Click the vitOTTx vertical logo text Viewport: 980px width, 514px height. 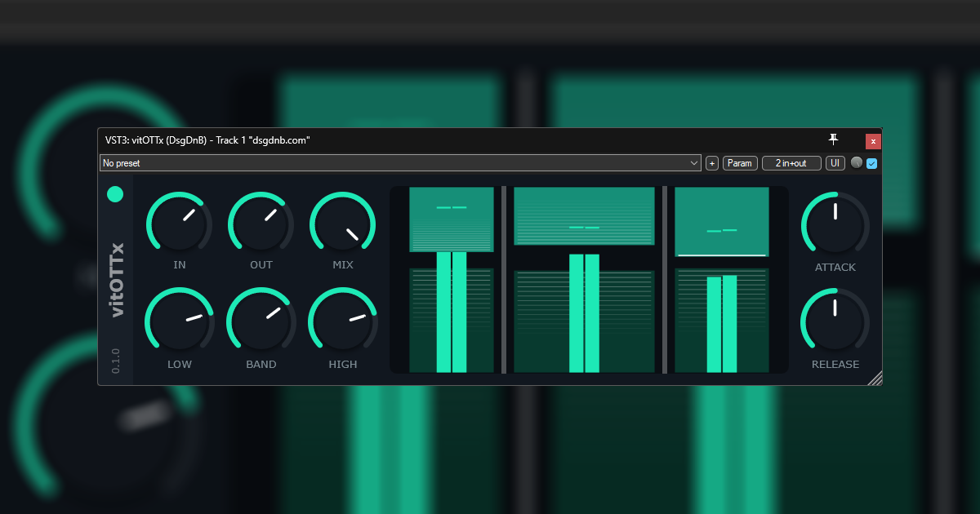tap(116, 279)
